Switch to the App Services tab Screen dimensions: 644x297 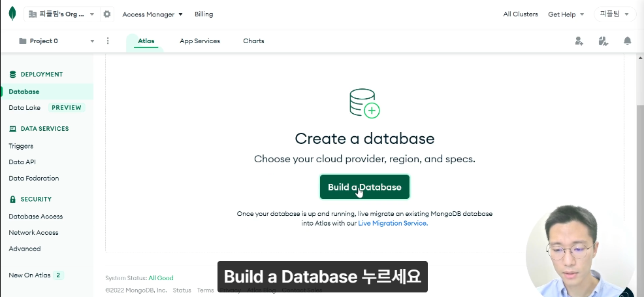[200, 41]
